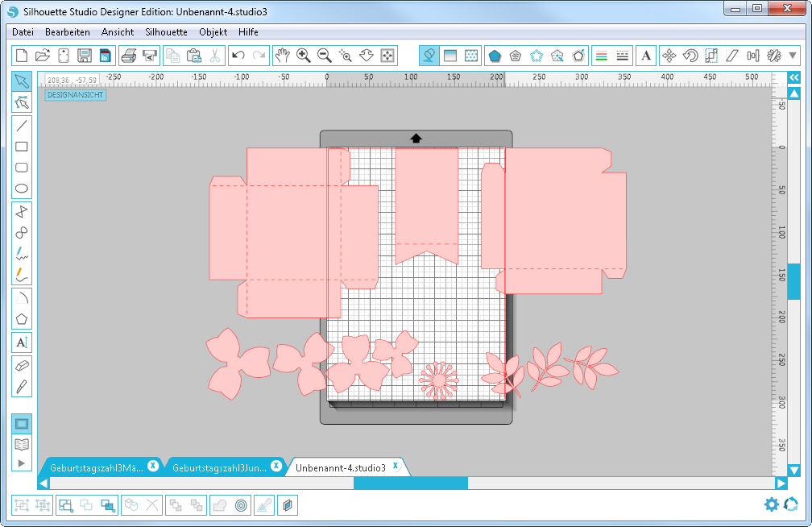Select the Eraser tool

(22, 365)
